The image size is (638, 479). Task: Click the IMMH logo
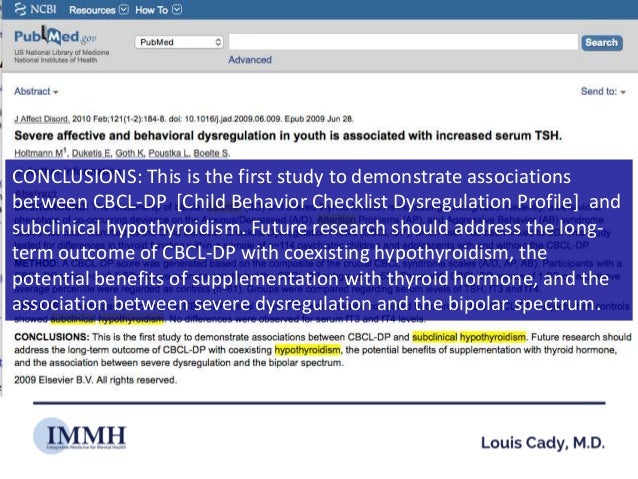point(80,436)
